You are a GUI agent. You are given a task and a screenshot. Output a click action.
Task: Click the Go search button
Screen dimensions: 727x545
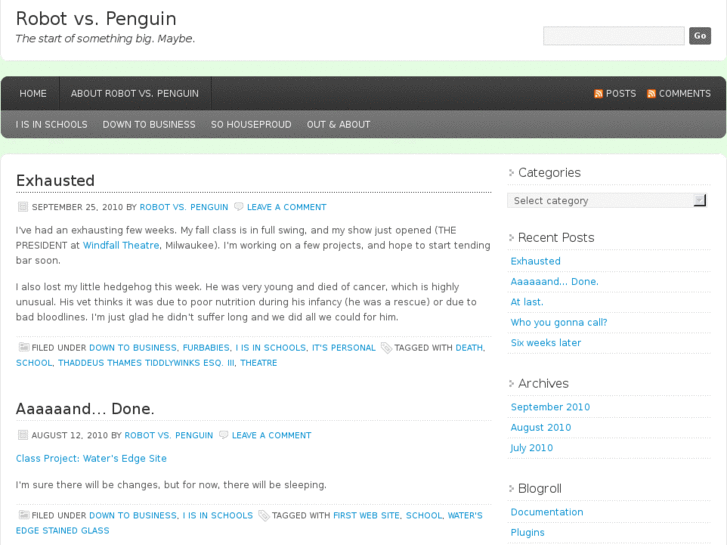coord(700,36)
